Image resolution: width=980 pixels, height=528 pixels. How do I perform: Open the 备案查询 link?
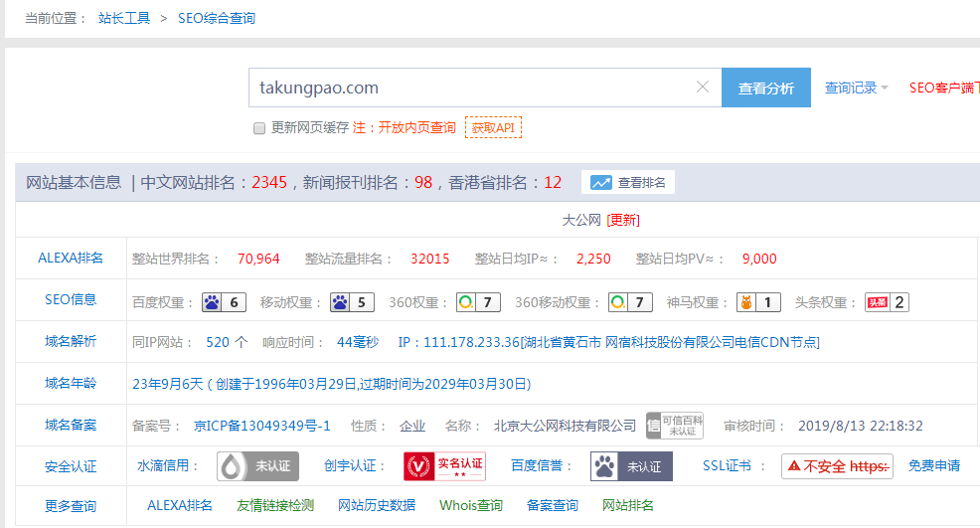(553, 505)
